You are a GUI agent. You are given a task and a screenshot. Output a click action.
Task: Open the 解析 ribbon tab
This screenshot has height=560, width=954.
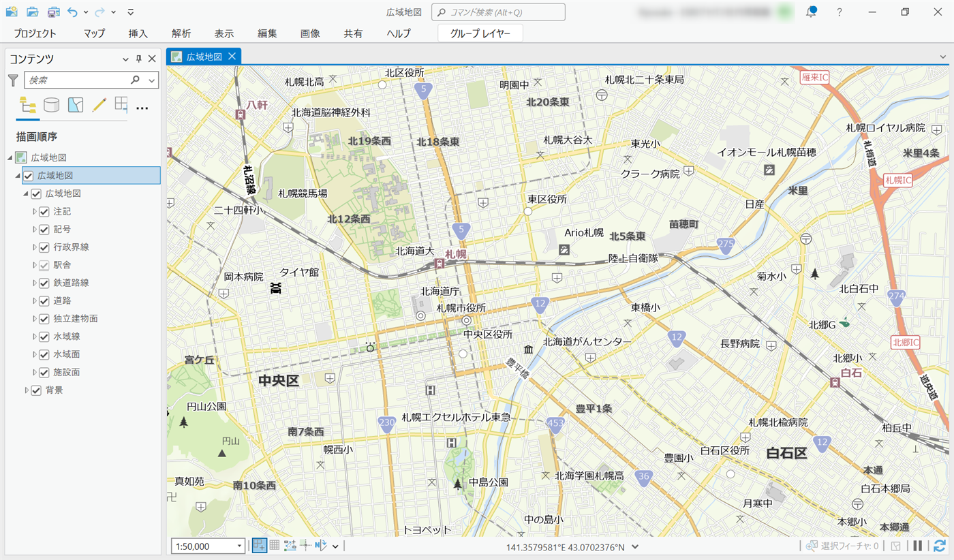[181, 33]
